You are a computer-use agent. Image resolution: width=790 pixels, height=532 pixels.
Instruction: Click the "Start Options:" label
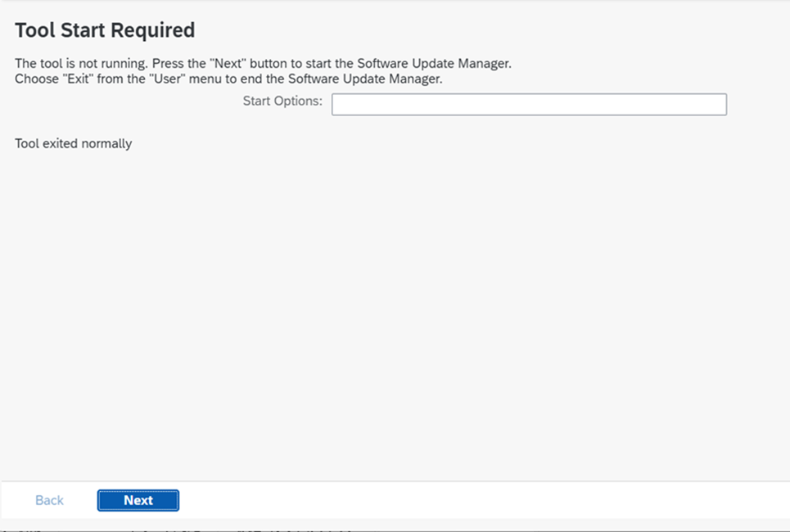pyautogui.click(x=282, y=101)
